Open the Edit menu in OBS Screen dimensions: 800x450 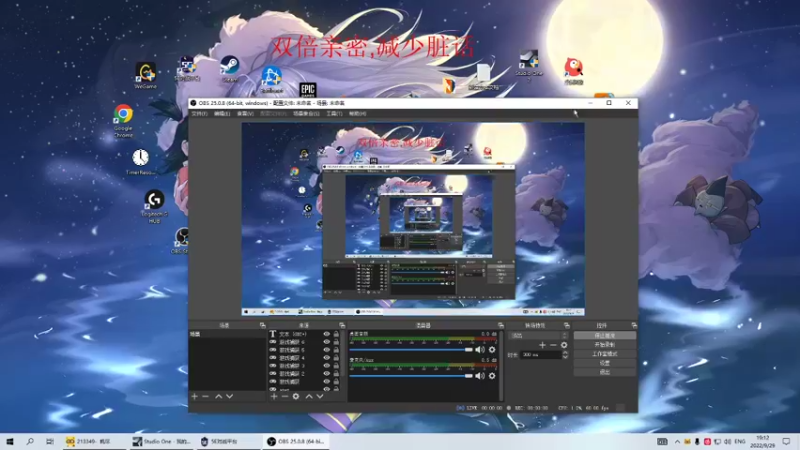(x=221, y=113)
